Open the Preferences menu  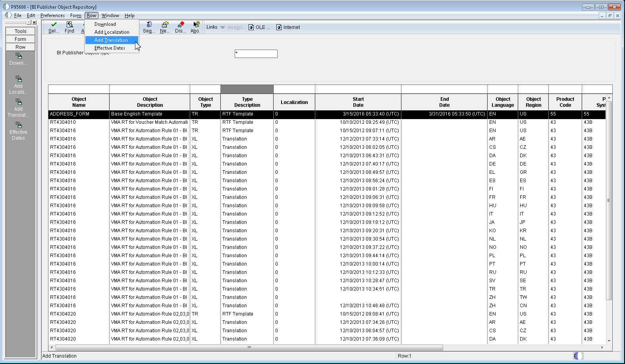click(x=52, y=15)
